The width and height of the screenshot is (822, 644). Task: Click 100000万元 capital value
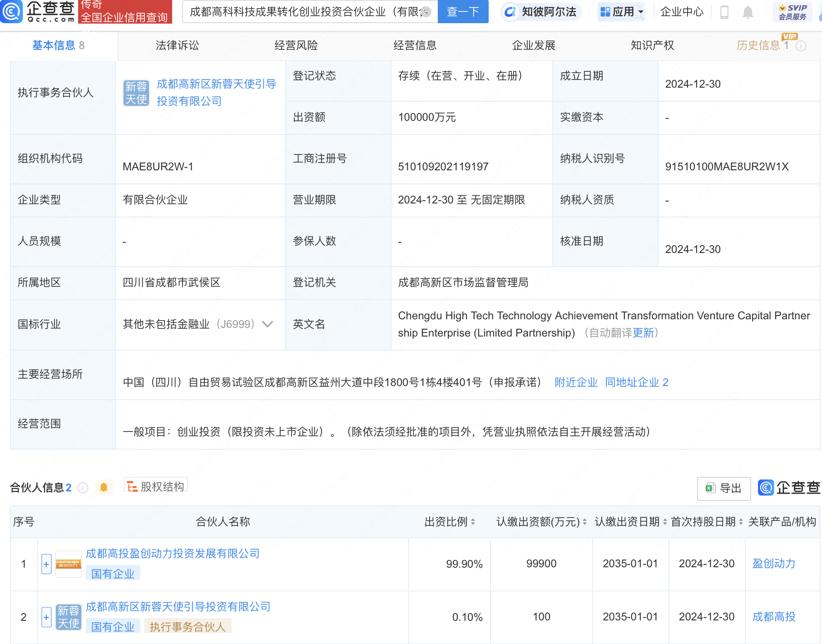pos(427,117)
